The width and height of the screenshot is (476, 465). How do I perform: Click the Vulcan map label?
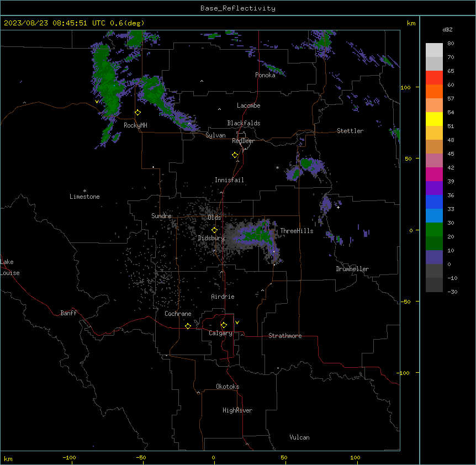coord(300,437)
